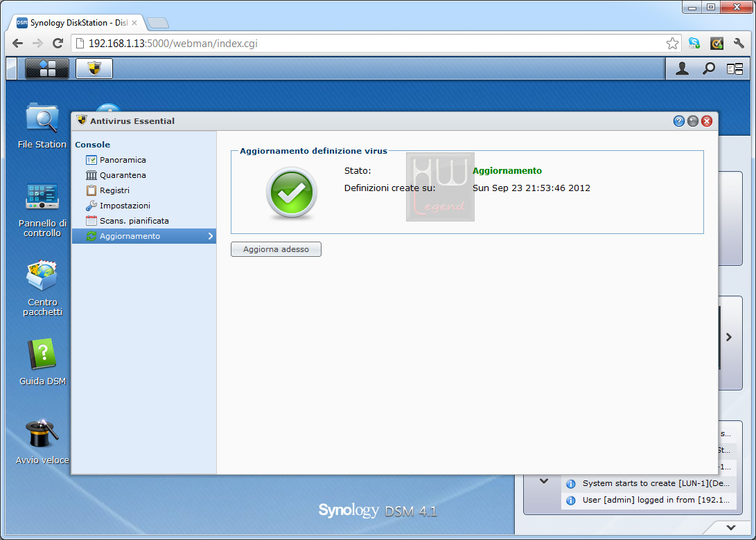Select Aggiornamento in the Console tree
This screenshot has width=756, height=540.
[x=143, y=236]
